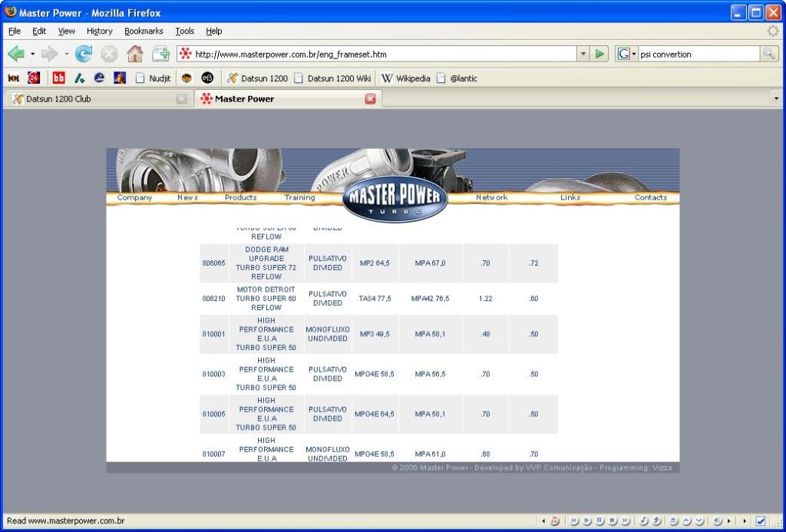This screenshot has width=786, height=532.
Task: Click the greyed-out Stop loading button
Action: point(109,54)
